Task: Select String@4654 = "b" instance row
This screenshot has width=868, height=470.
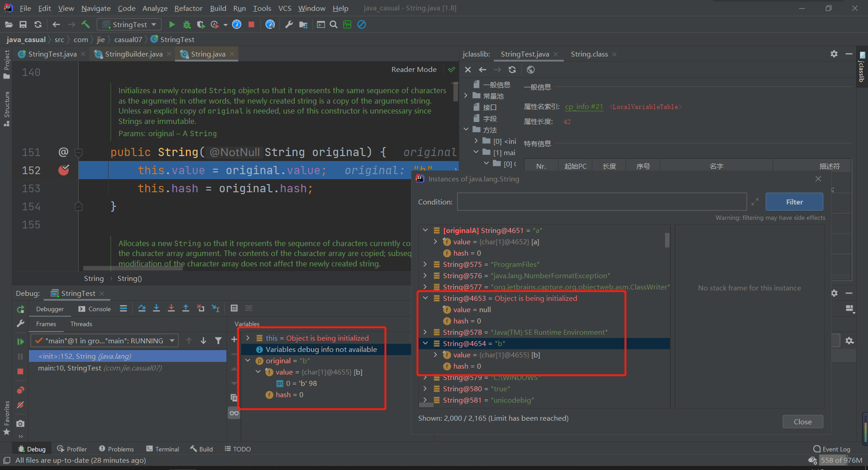Action: (x=544, y=343)
